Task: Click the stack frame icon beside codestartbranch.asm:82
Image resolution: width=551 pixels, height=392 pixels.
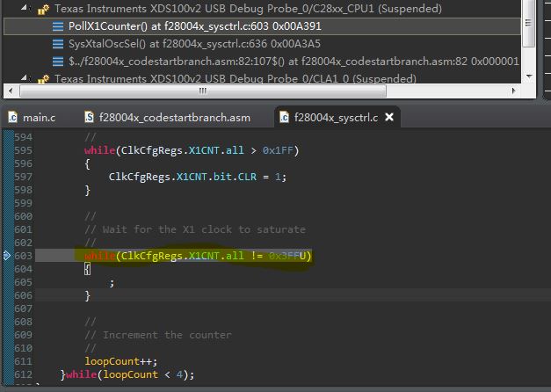Action: [58, 62]
